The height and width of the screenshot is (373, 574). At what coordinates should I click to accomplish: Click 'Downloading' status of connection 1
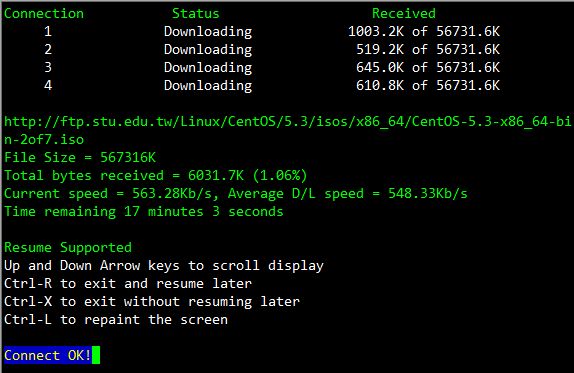coord(208,32)
